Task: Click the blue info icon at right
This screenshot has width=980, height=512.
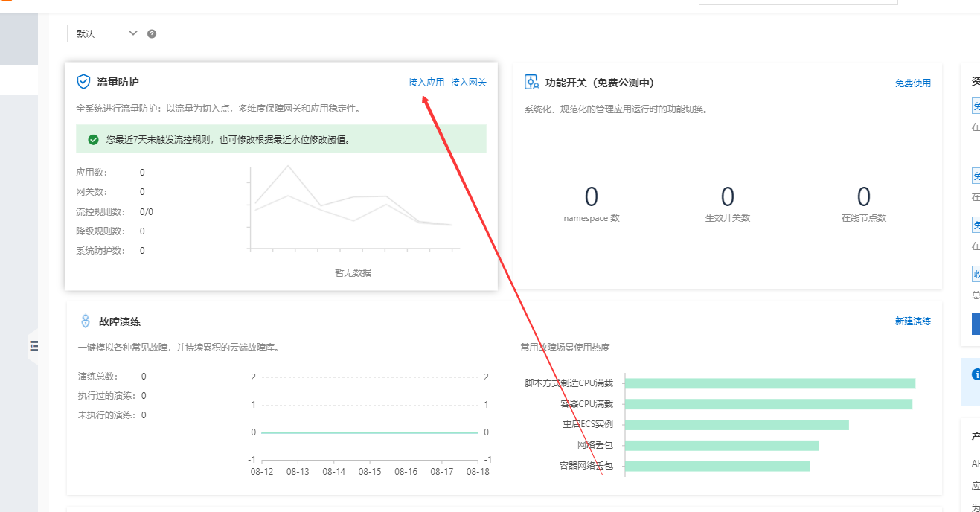Action: pos(976,374)
